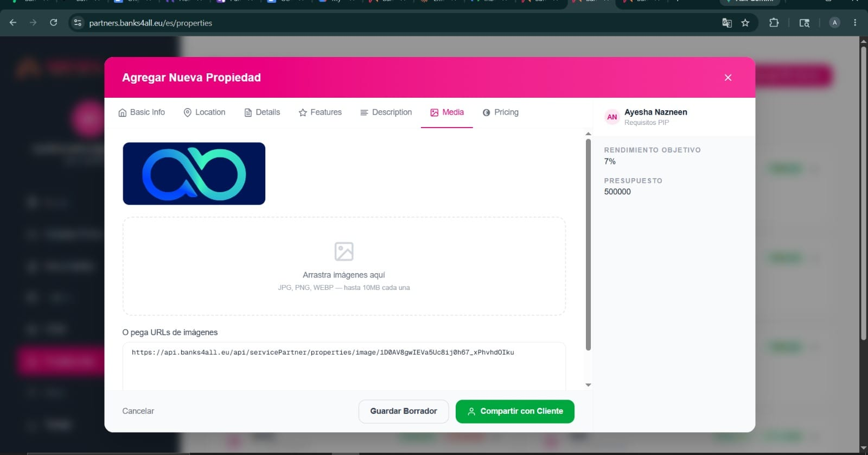868x455 pixels.
Task: Go to the Details tab
Action: point(262,112)
